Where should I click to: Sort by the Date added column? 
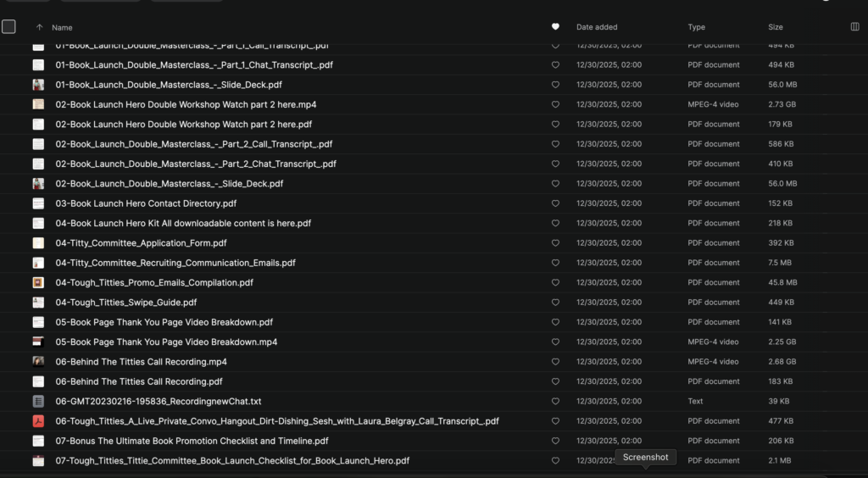(597, 27)
